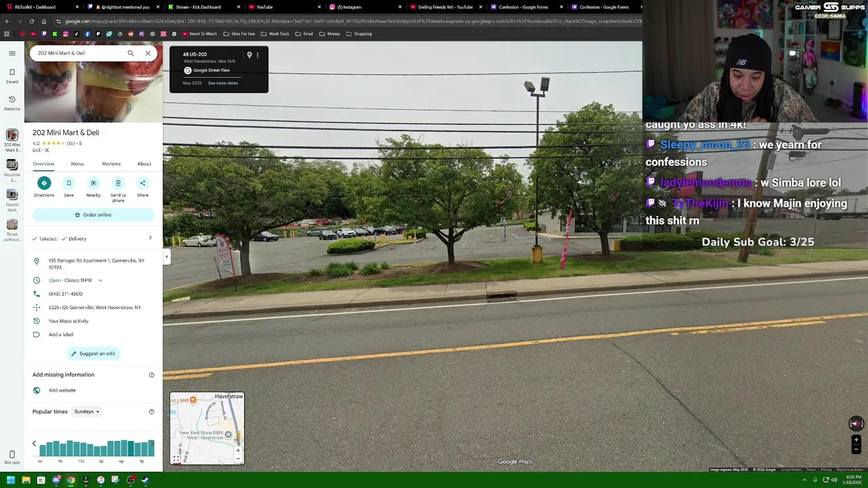Open the Shopping bookmark folder
This screenshot has width=868, height=488.
coord(359,33)
